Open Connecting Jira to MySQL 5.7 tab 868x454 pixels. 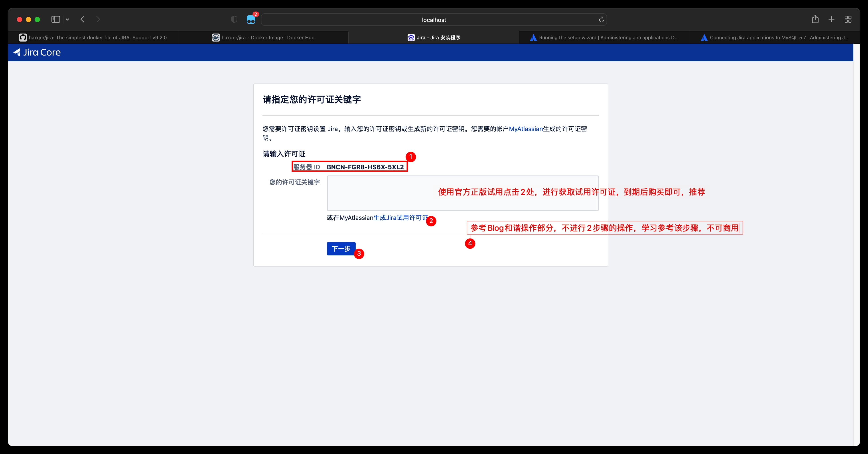[775, 38]
